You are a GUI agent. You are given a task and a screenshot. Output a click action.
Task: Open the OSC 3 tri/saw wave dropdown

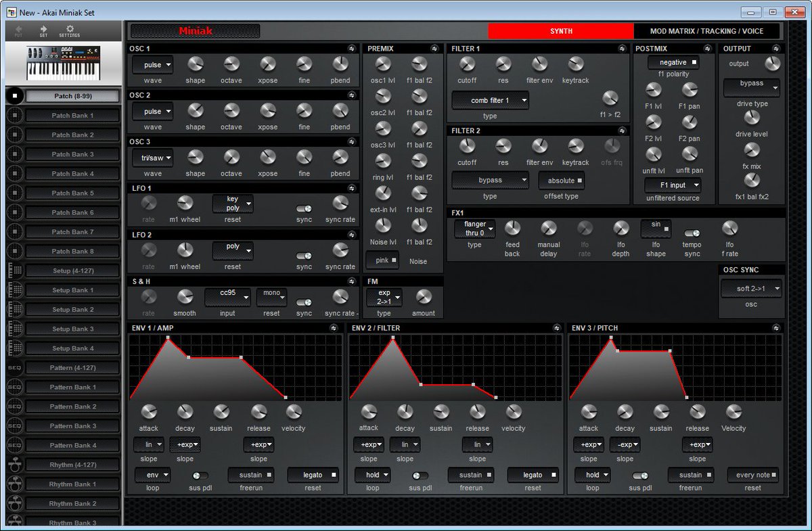[x=153, y=158]
